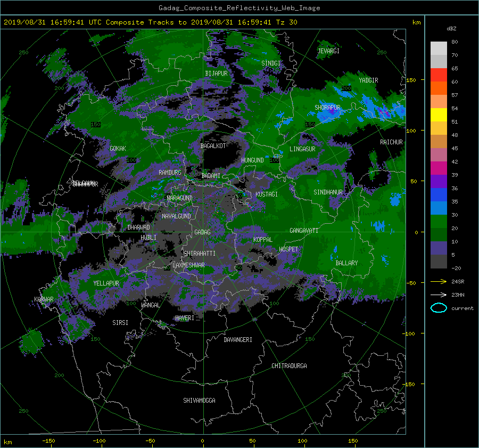Image resolution: width=479 pixels, height=448 pixels.
Task: Click the BALLARY city label
Action: 346,263
